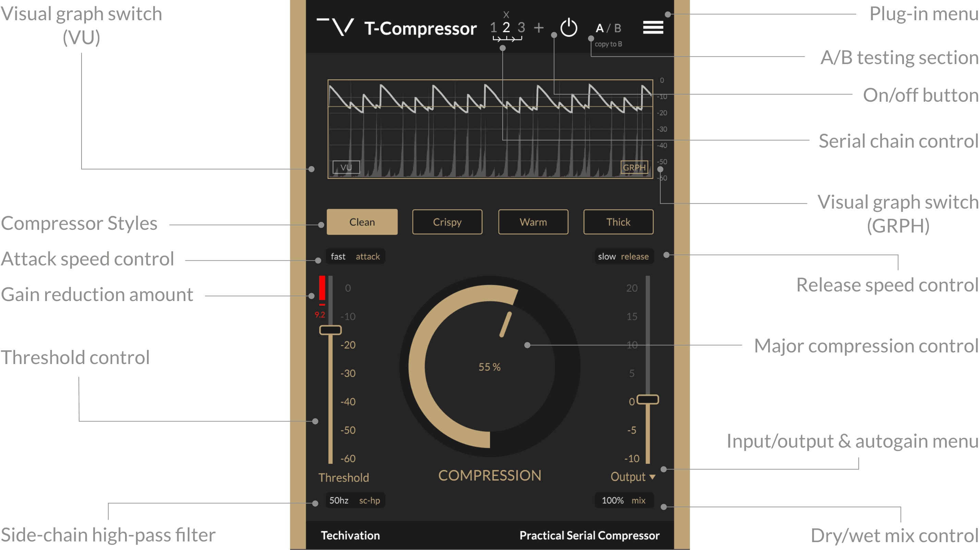
Task: Switch display to GRPH graph view
Action: pos(634,167)
